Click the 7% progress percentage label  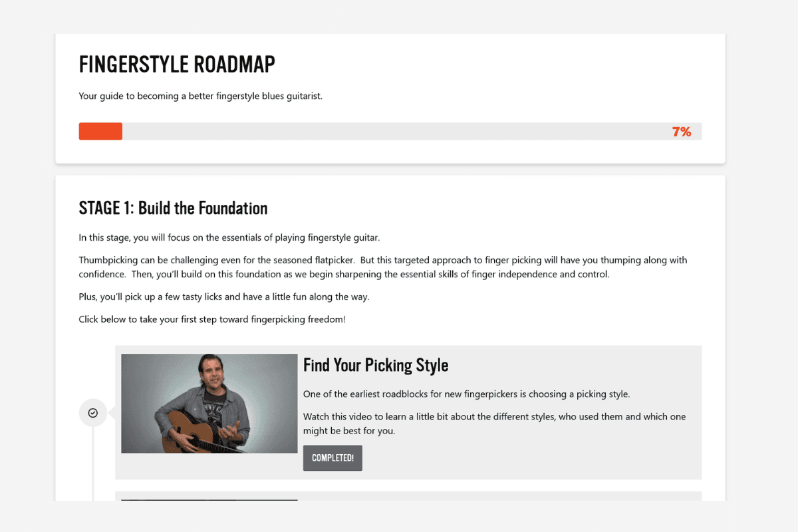pos(682,132)
